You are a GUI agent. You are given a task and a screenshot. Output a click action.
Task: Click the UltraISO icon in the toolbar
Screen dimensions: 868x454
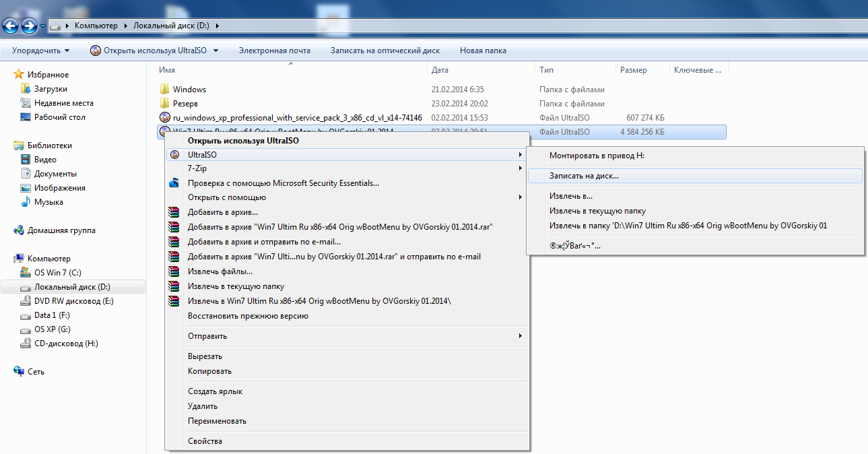[x=96, y=51]
